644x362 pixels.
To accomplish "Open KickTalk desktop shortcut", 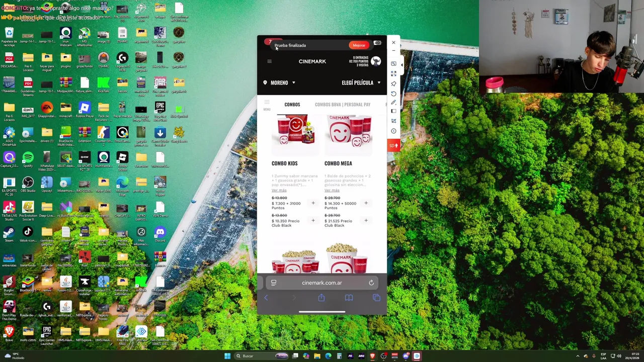I will (x=103, y=85).
